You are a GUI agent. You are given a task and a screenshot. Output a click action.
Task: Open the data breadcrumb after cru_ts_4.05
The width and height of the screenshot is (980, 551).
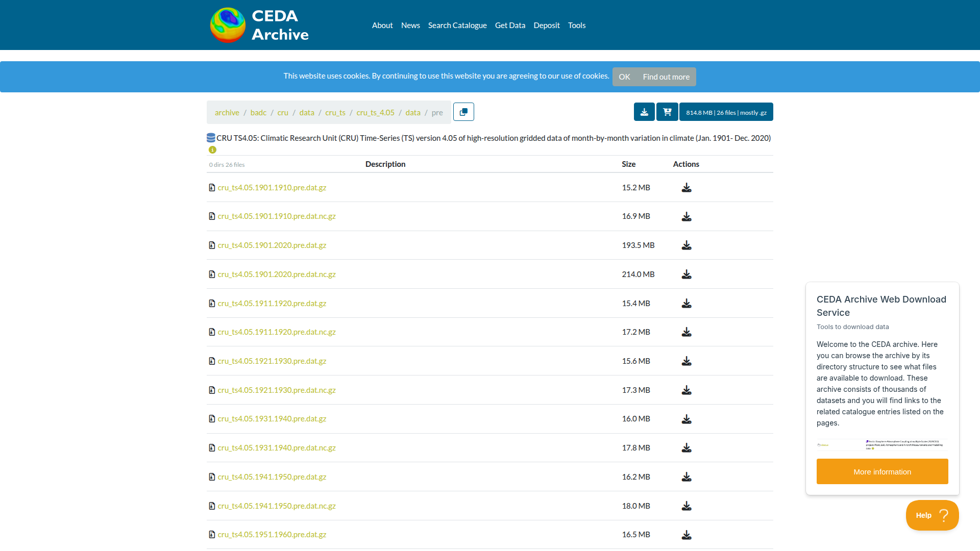(413, 112)
